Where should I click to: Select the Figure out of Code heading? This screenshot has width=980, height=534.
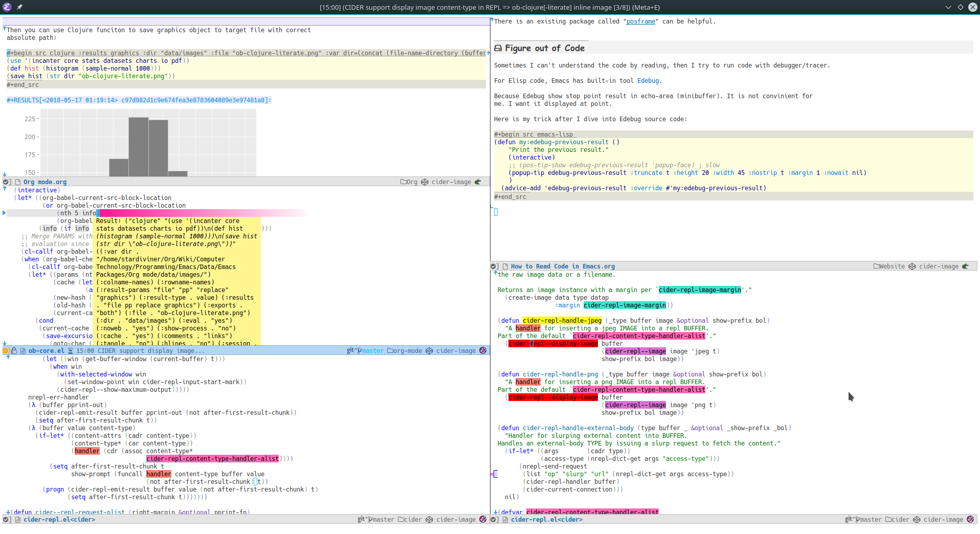coord(545,48)
